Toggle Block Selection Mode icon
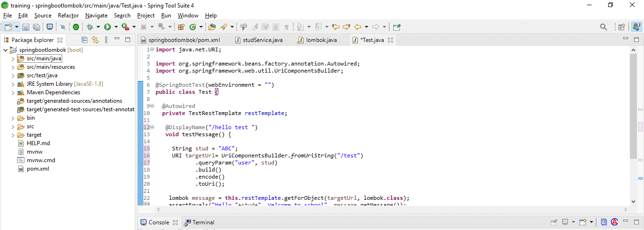Screen dimensions: 644x230 pos(276,27)
